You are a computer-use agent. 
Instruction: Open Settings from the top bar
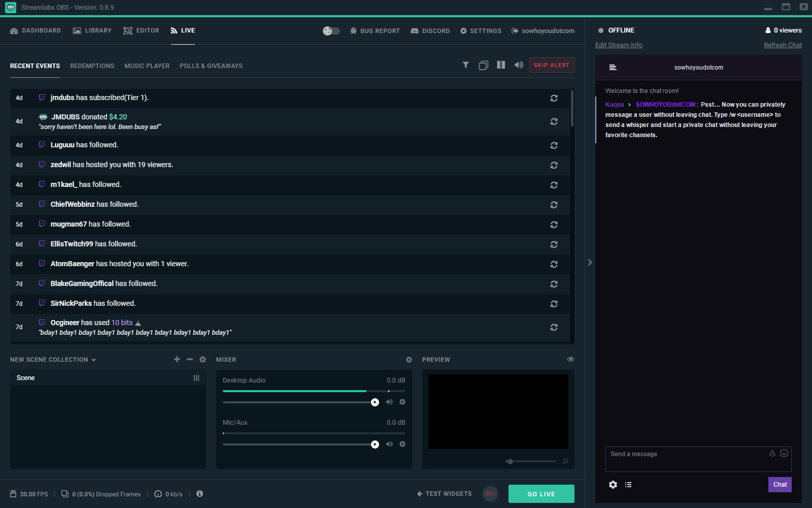[481, 31]
